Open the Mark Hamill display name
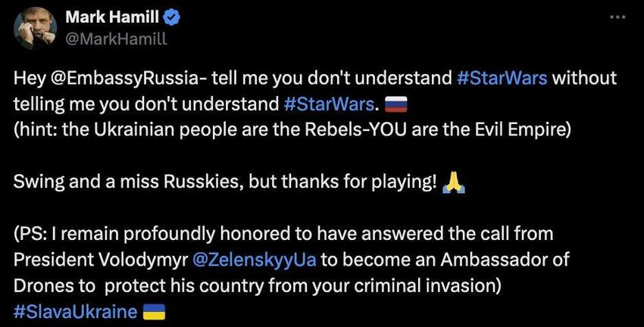The height and width of the screenshot is (327, 644). coord(113,17)
